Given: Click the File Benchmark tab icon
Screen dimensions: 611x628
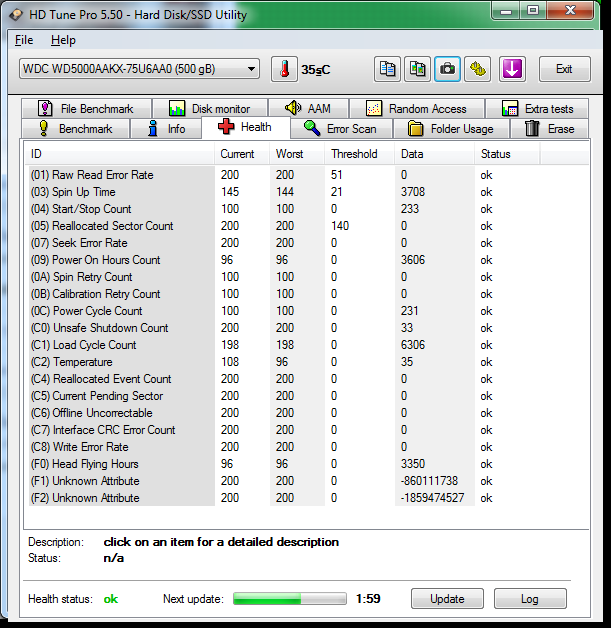Looking at the screenshot, I should [45, 108].
